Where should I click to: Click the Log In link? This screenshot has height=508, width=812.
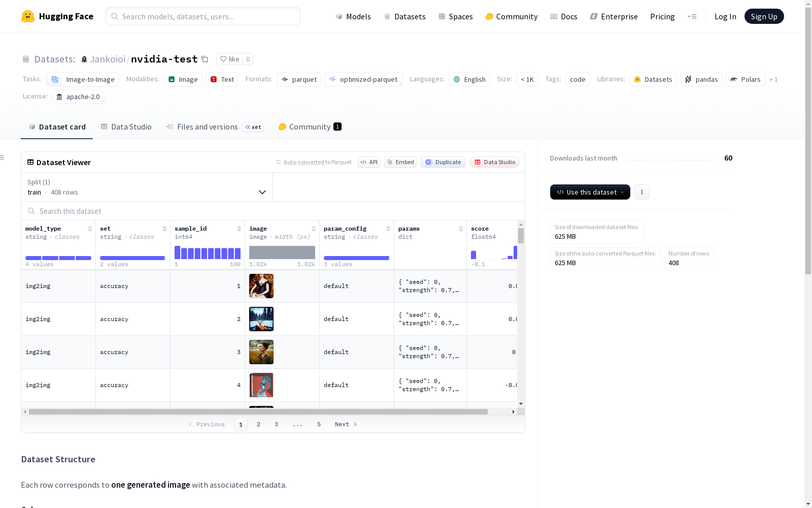(725, 16)
